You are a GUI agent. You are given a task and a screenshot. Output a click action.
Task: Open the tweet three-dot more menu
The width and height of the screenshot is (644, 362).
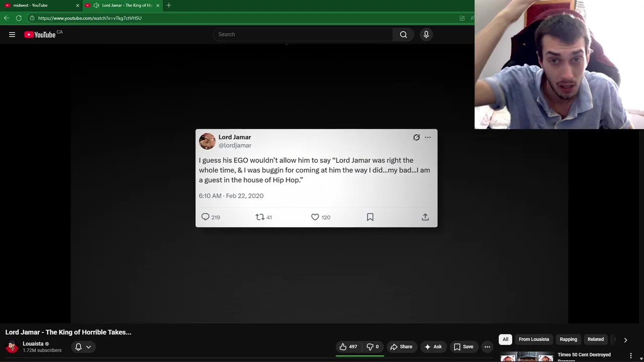pyautogui.click(x=428, y=137)
